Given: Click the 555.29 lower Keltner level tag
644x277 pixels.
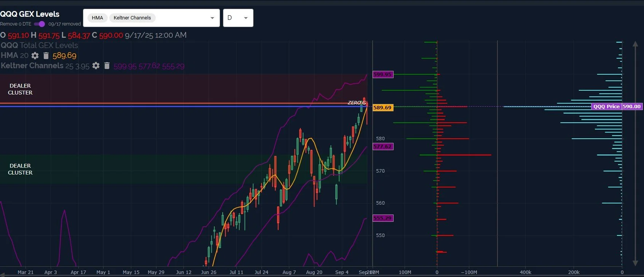Looking at the screenshot, I should pyautogui.click(x=383, y=218).
